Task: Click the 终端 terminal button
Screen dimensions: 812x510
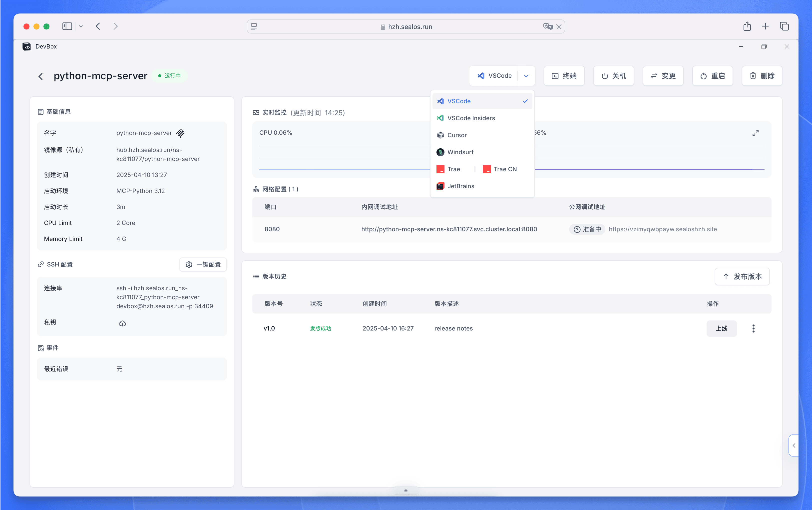Action: tap(564, 76)
